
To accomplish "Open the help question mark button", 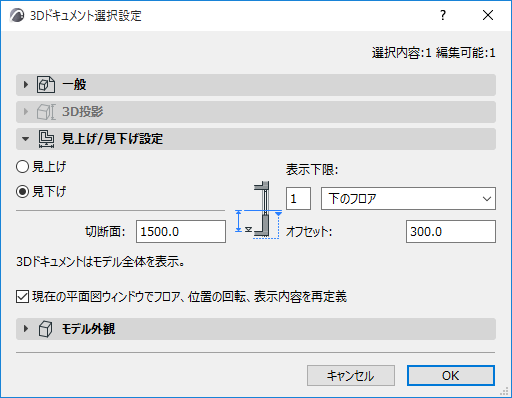I will (443, 15).
